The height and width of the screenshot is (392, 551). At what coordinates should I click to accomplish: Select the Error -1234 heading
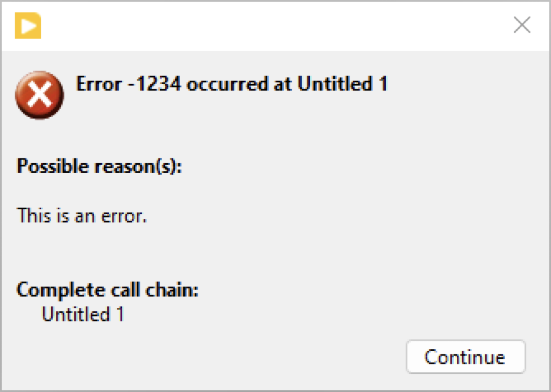[x=232, y=84]
